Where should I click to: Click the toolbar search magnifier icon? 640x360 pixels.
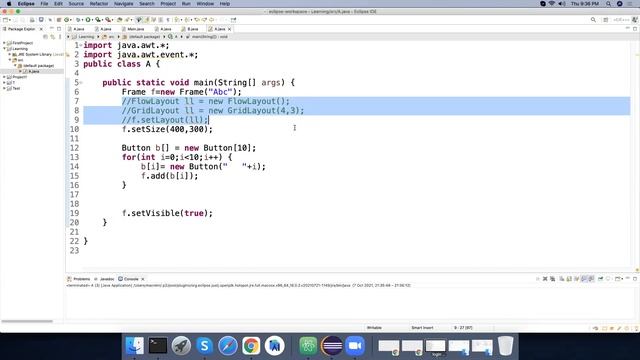tap(593, 20)
